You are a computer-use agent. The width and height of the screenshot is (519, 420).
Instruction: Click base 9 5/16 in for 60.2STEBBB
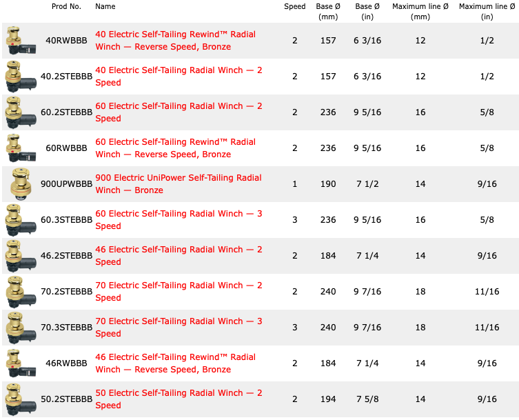(367, 112)
